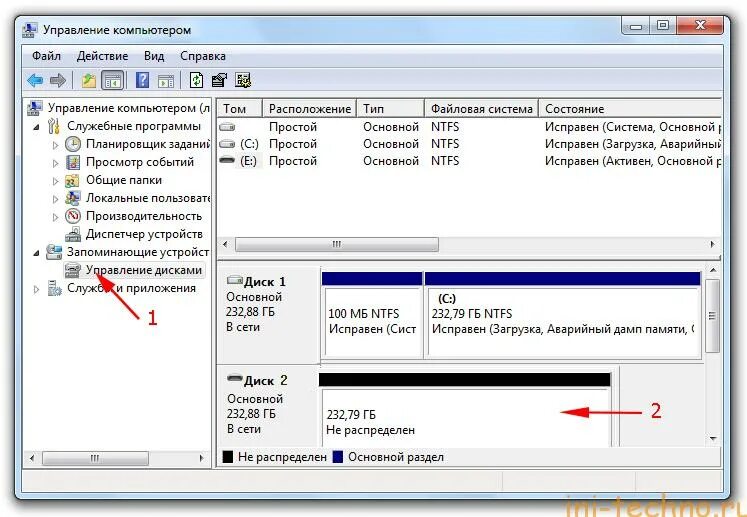Click the Исправен (Активен, Основной status cell
Screen dimensions: 747x517
coord(633,161)
